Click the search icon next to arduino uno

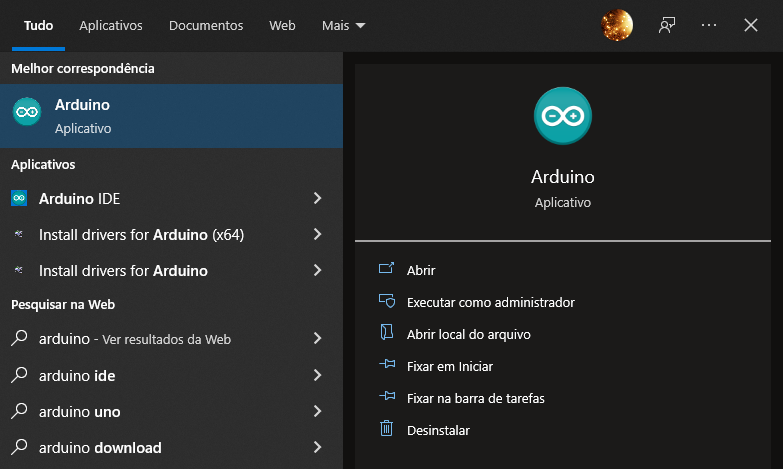pos(19,411)
